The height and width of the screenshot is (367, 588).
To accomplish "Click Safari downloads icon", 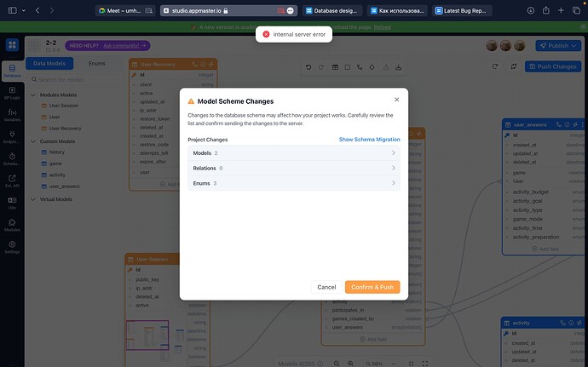I will tap(531, 10).
